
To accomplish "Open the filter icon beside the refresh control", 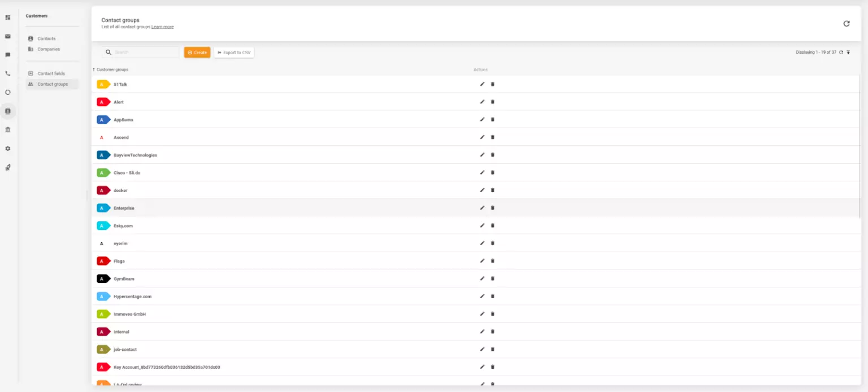I will point(849,52).
